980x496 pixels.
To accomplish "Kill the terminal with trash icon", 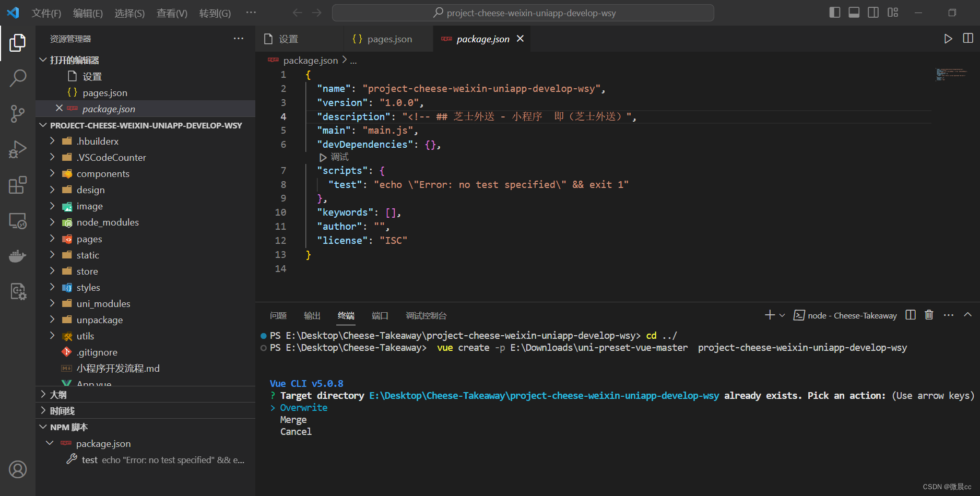I will [929, 315].
